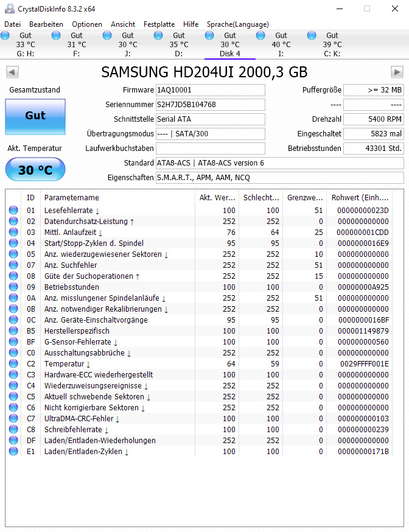This screenshot has height=532, width=409.
Task: Select the Wiederzuweisungsereignisse row
Action: [199, 386]
